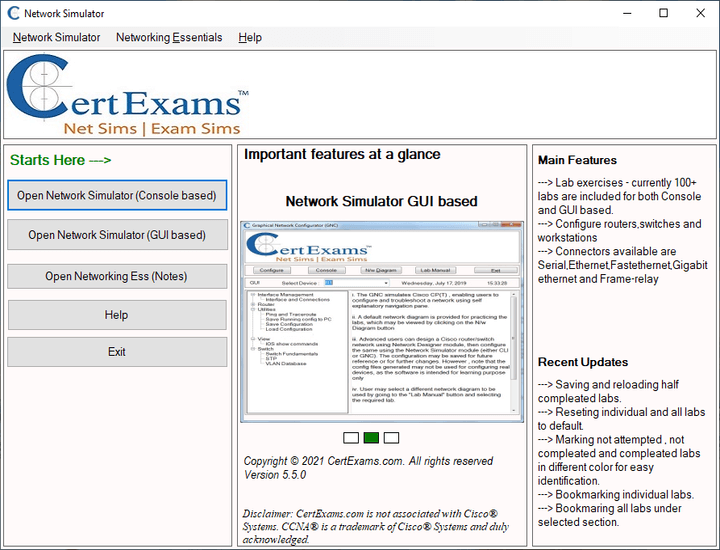Click the 'Main Features' heading
The image size is (720, 550).
point(577,160)
